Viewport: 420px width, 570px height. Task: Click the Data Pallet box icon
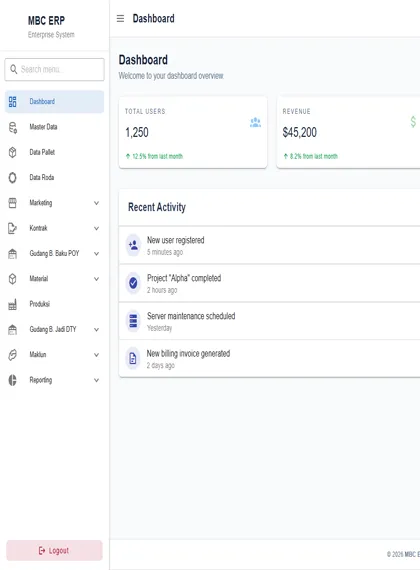[x=12, y=152]
